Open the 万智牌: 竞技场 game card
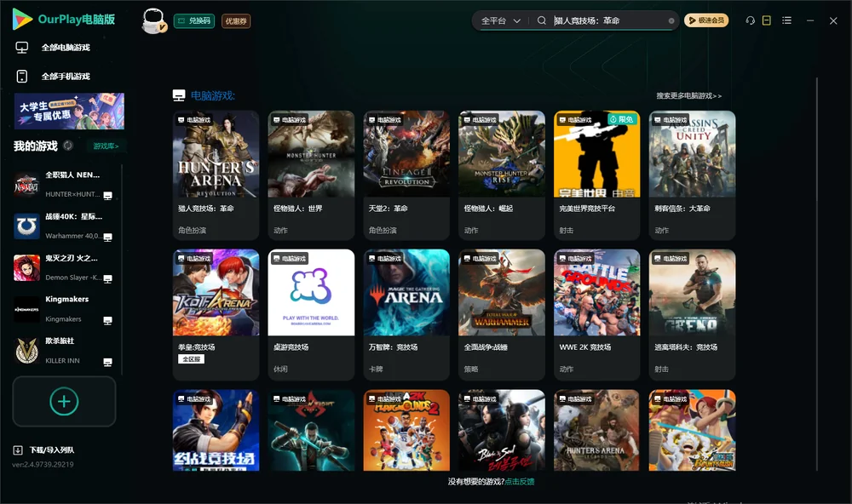The image size is (852, 504). [x=406, y=314]
